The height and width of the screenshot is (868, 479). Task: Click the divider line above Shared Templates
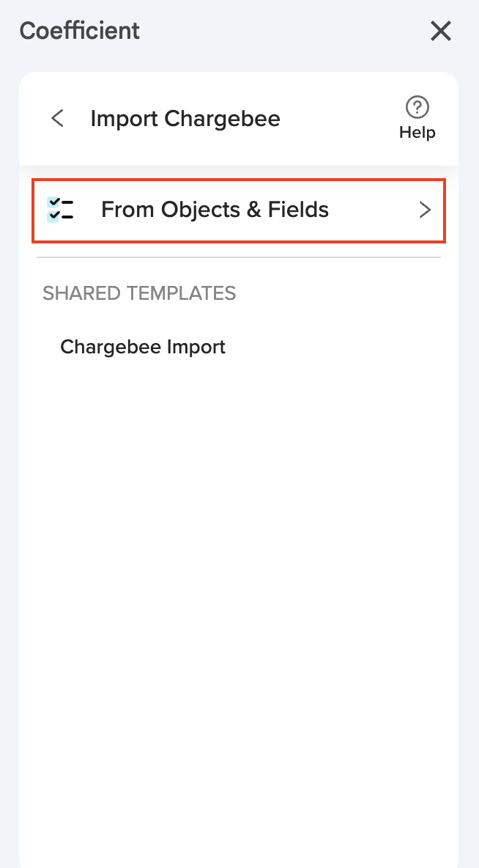tap(239, 257)
